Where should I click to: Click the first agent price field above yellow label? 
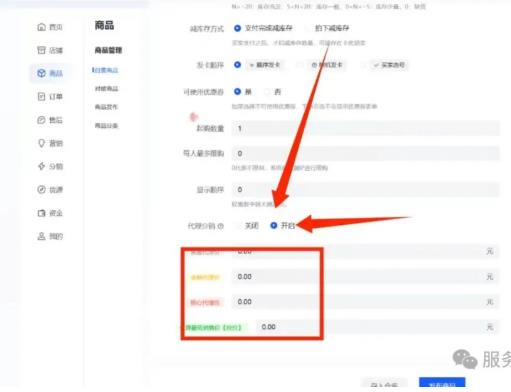(364, 251)
